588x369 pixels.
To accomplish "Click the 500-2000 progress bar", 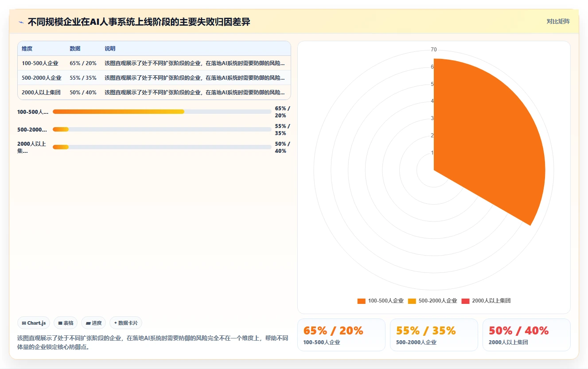I will (x=162, y=129).
